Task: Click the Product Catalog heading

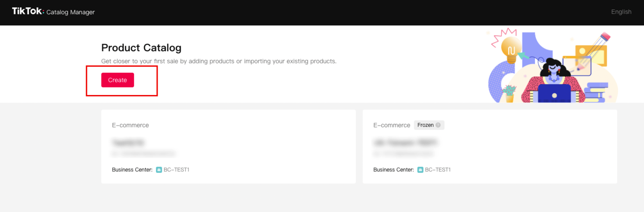Action: (141, 48)
